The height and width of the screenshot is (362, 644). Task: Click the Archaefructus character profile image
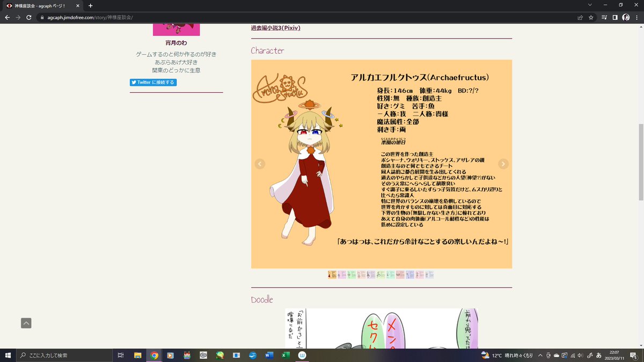pyautogui.click(x=381, y=164)
